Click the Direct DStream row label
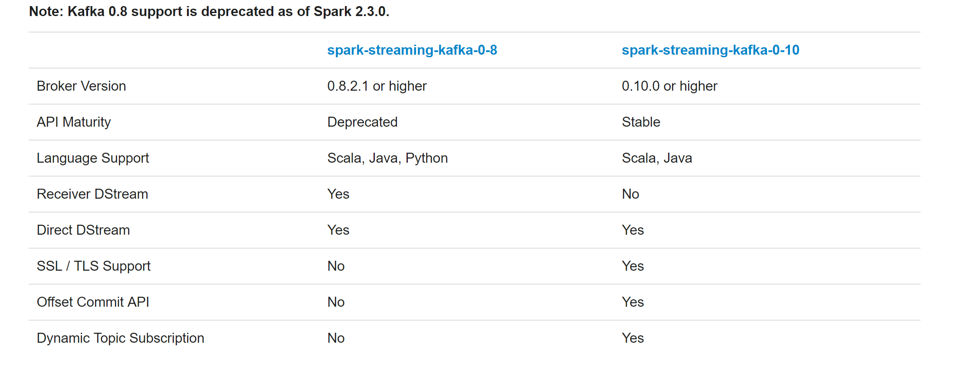 [83, 230]
